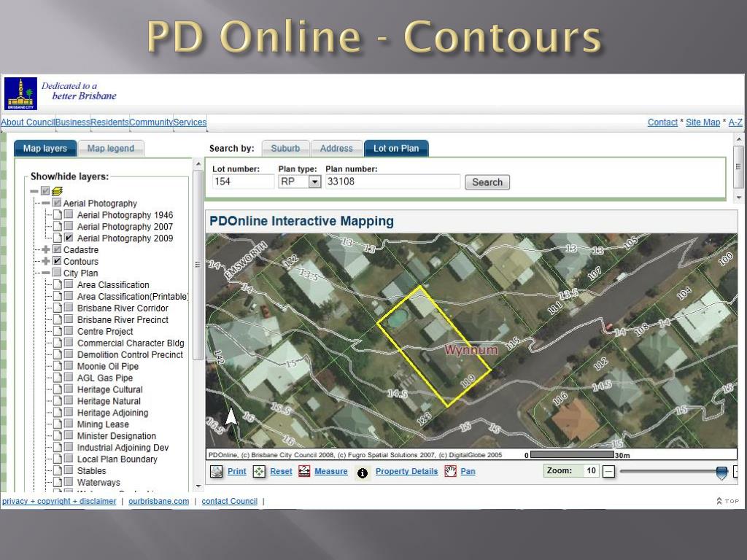This screenshot has width=747, height=560.
Task: Open the About Council menu
Action: [28, 122]
